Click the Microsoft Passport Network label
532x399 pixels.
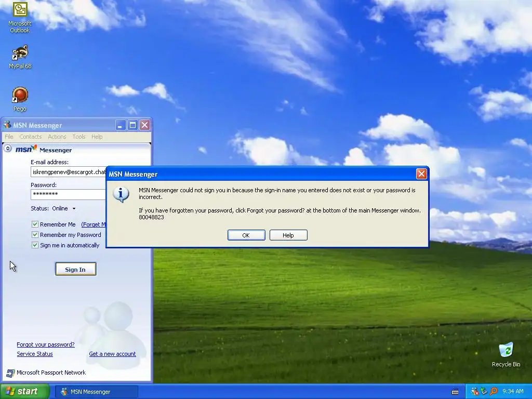pyautogui.click(x=51, y=373)
